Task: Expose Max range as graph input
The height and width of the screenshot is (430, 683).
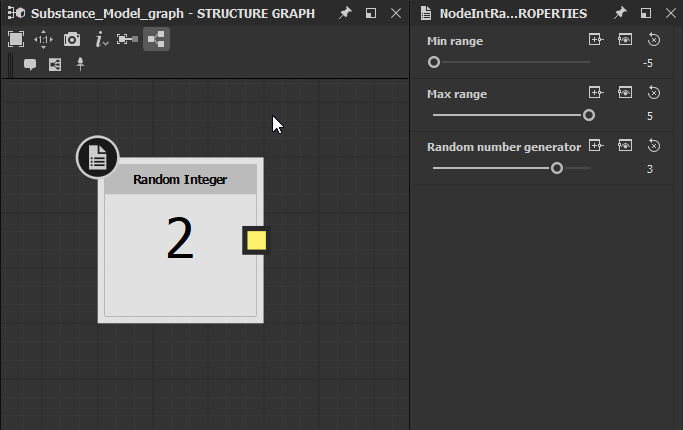Action: point(596,92)
